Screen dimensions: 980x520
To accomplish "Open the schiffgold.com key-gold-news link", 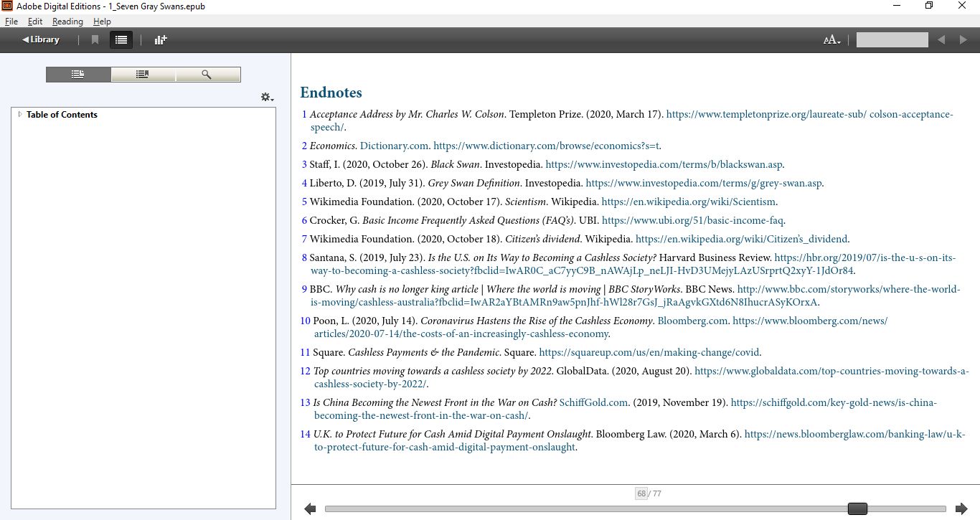I will (x=834, y=402).
